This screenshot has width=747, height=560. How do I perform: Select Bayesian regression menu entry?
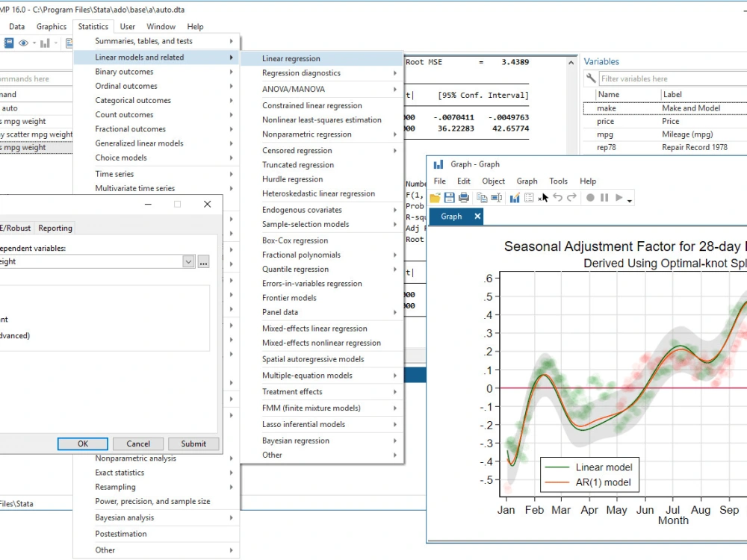pos(321,441)
